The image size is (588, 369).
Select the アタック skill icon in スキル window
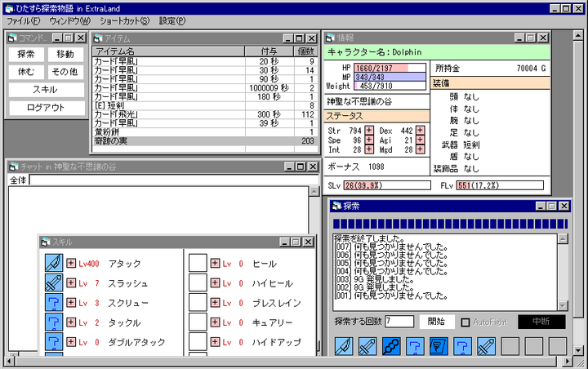tap(54, 263)
